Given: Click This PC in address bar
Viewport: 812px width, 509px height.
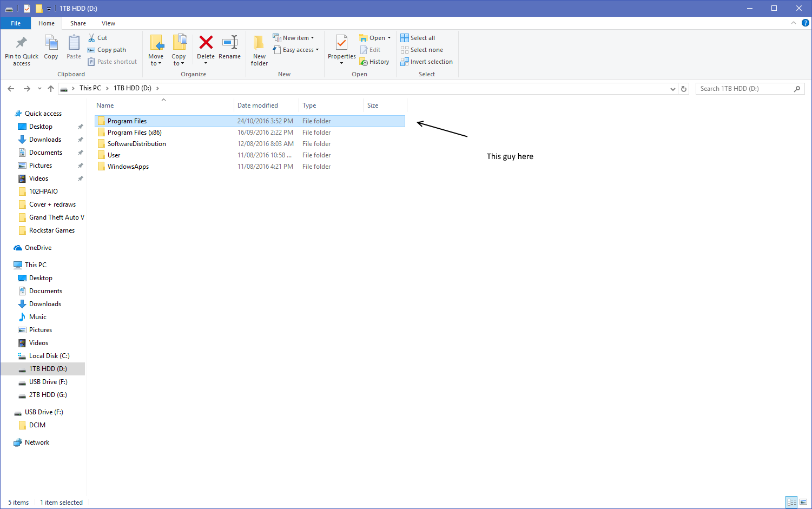Looking at the screenshot, I should click(x=90, y=88).
